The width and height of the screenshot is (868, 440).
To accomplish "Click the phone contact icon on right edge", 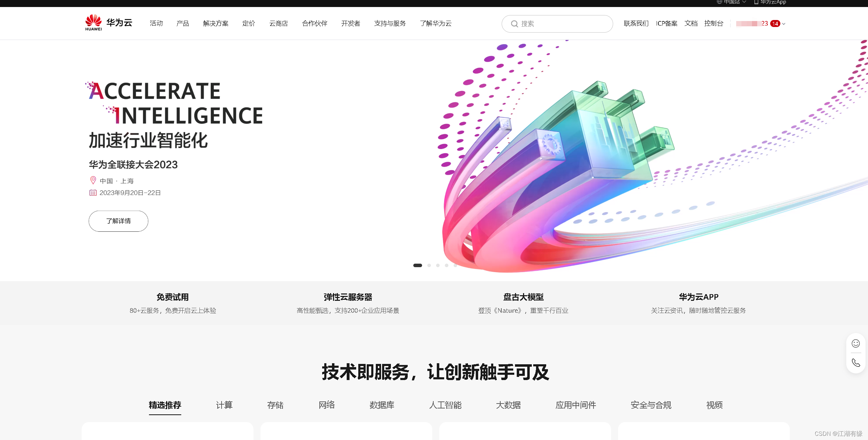I will point(855,363).
